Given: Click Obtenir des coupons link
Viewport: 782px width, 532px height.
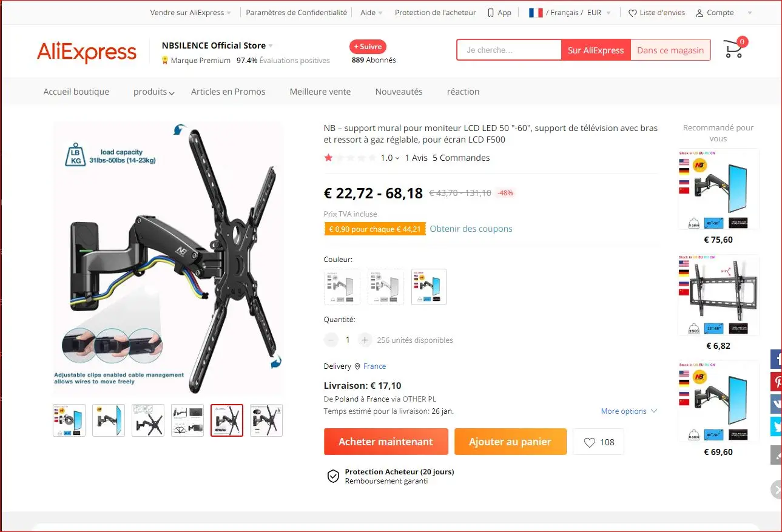Looking at the screenshot, I should tap(471, 229).
